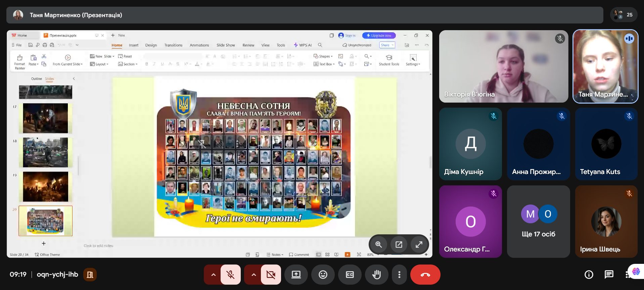
Task: Click the red leave call button
Action: tap(425, 275)
